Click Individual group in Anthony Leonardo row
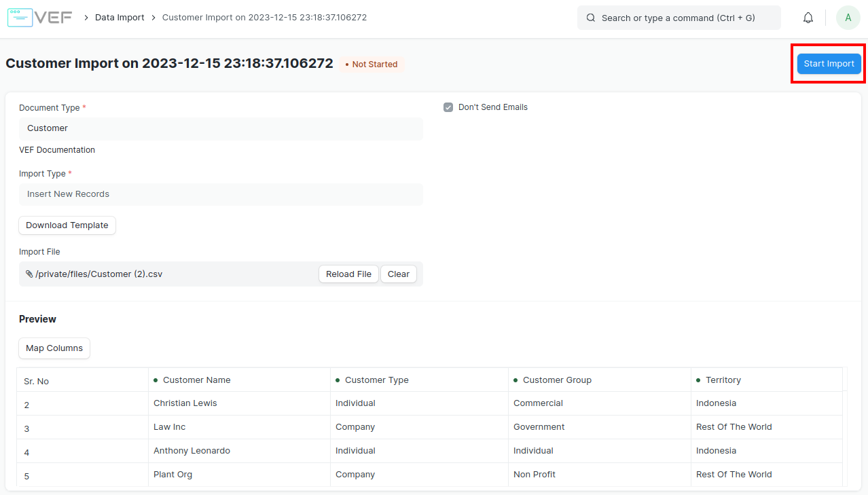 tap(600, 451)
